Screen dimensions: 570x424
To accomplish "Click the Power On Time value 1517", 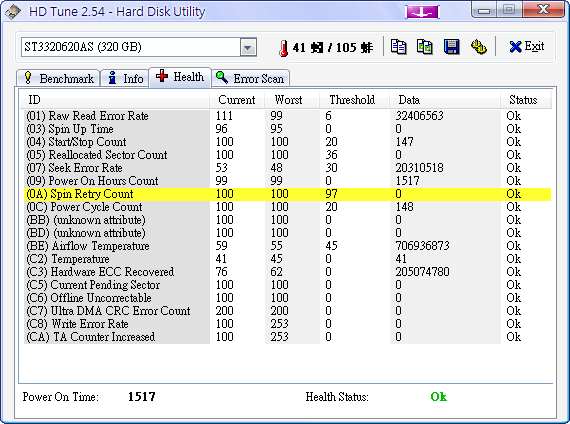I will 141,397.
